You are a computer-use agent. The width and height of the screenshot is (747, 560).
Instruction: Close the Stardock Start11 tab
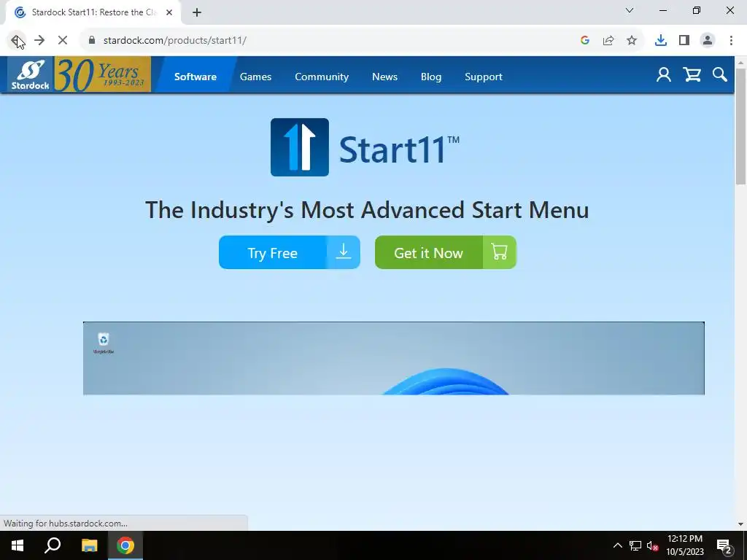coord(169,13)
